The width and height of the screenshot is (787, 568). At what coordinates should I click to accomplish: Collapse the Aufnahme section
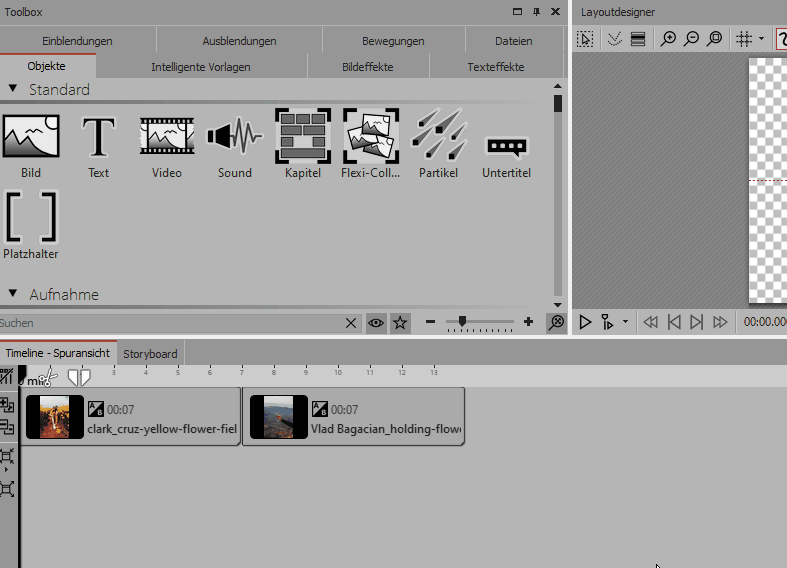[13, 294]
